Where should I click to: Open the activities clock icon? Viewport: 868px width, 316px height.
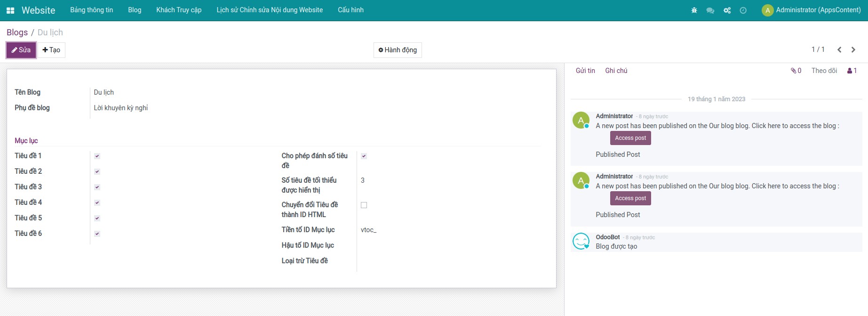click(743, 10)
